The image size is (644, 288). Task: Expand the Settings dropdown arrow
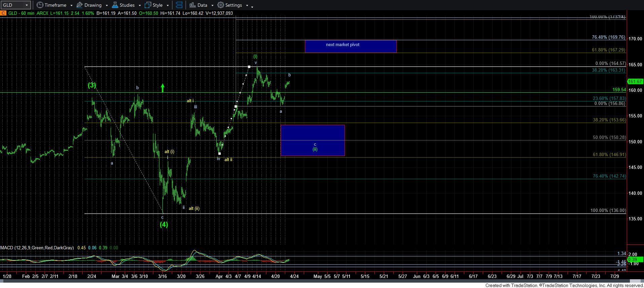pos(247,5)
